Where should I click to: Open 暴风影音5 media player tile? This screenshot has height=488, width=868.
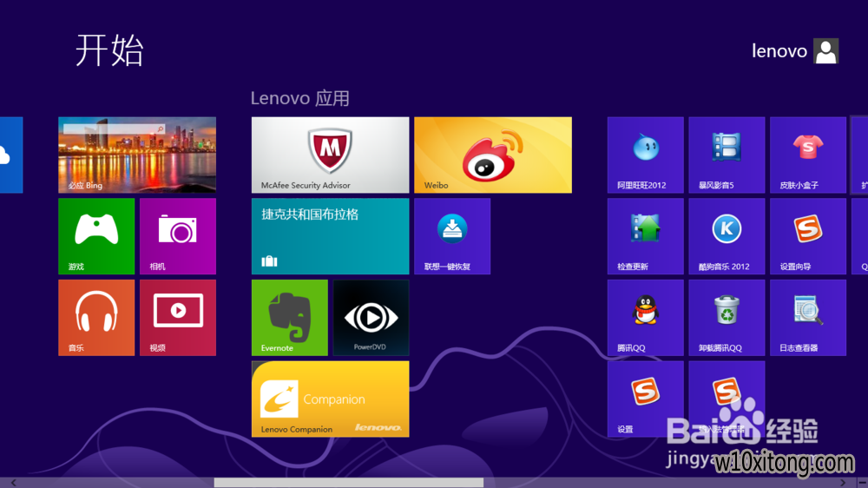click(x=727, y=155)
